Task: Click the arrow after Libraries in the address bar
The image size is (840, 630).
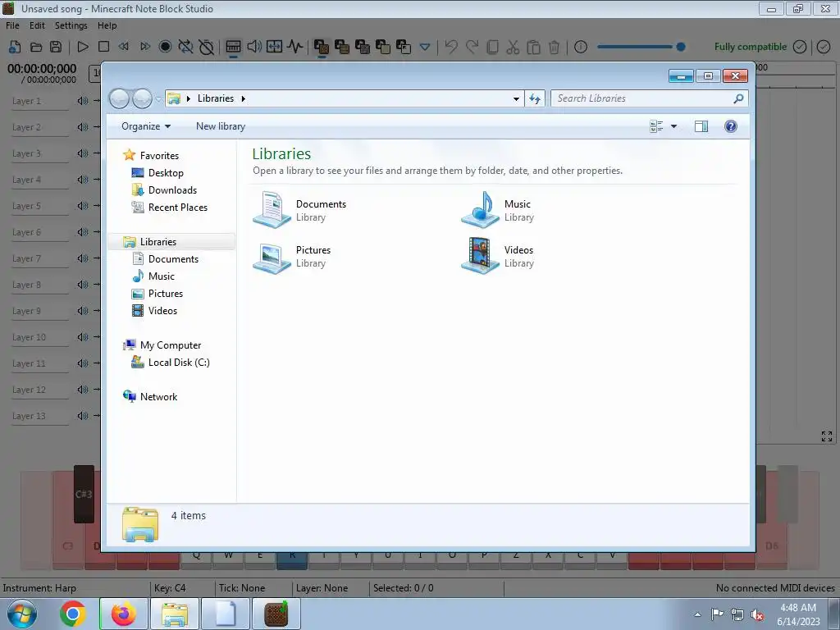Action: 243,98
